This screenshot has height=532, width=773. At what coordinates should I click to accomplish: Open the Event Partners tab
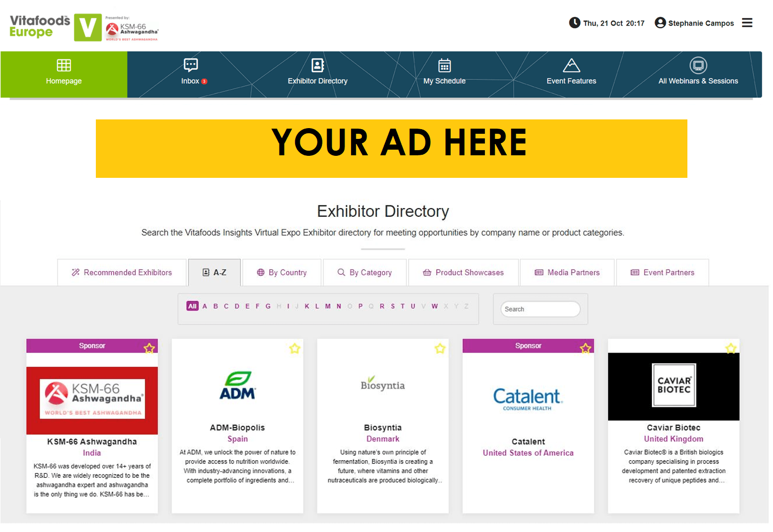point(662,272)
